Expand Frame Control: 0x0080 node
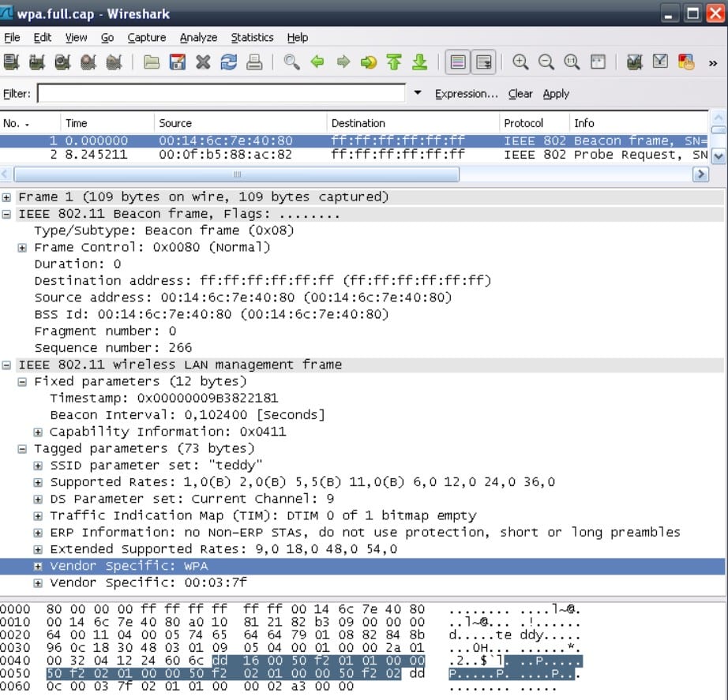 click(22, 248)
